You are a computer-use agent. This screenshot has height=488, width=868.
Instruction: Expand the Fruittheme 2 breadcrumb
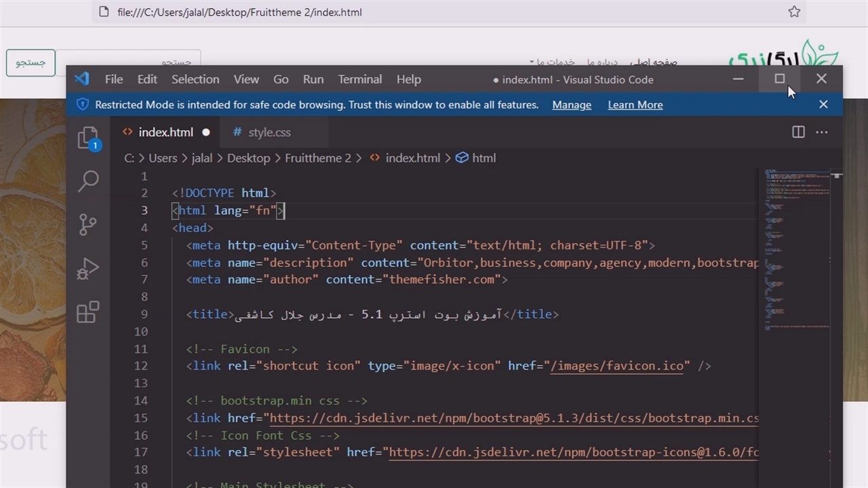[x=317, y=158]
